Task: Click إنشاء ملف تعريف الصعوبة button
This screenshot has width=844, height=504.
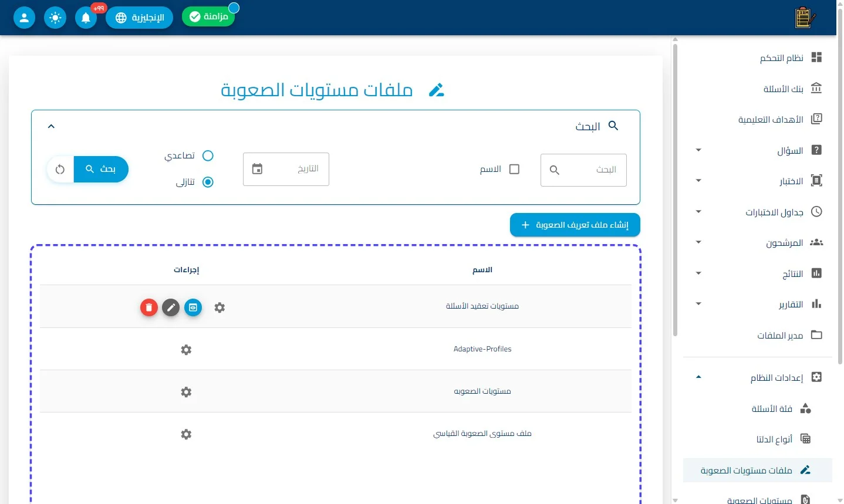Action: pyautogui.click(x=575, y=225)
